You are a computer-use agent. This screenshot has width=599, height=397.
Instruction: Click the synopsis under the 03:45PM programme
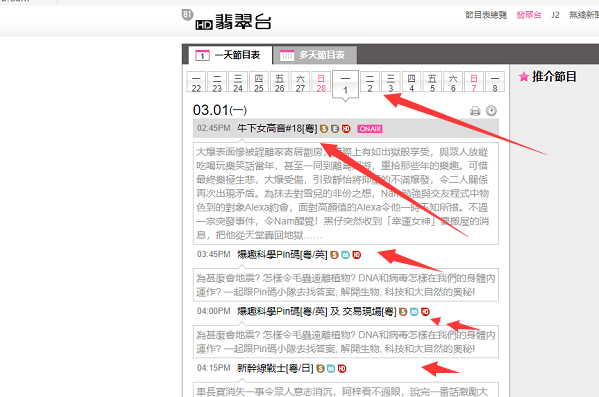tap(346, 285)
